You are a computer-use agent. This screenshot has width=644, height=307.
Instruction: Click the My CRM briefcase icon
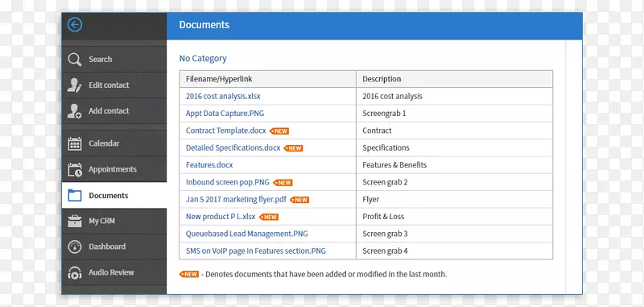(x=75, y=221)
